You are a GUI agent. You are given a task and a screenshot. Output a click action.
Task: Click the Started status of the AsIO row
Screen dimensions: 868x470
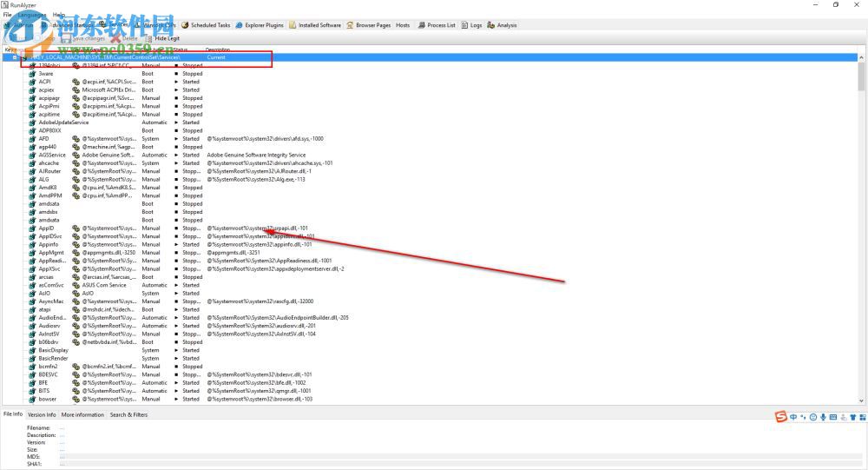pos(191,293)
